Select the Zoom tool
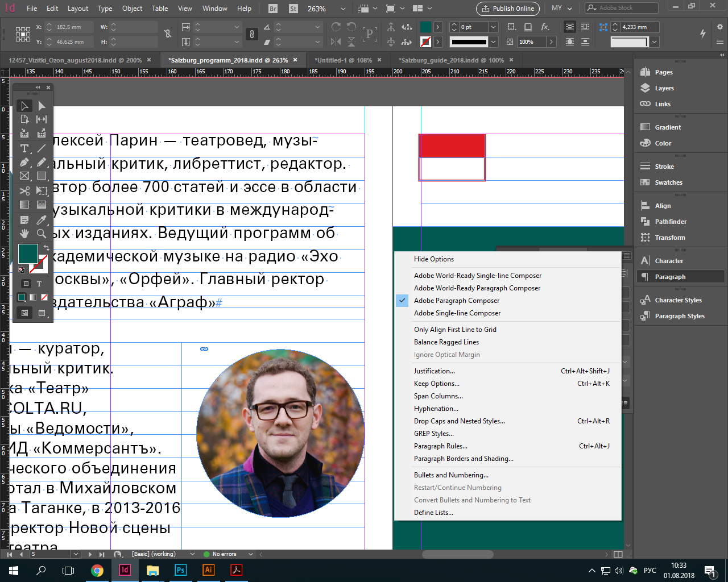Image resolution: width=728 pixels, height=582 pixels. pyautogui.click(x=40, y=234)
